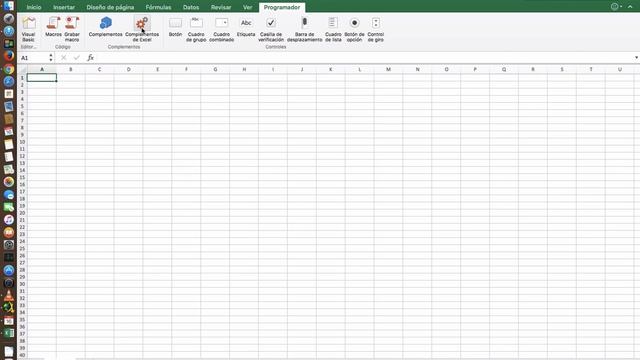This screenshot has width=640, height=360.
Task: Select column K header
Action: click(331, 69)
